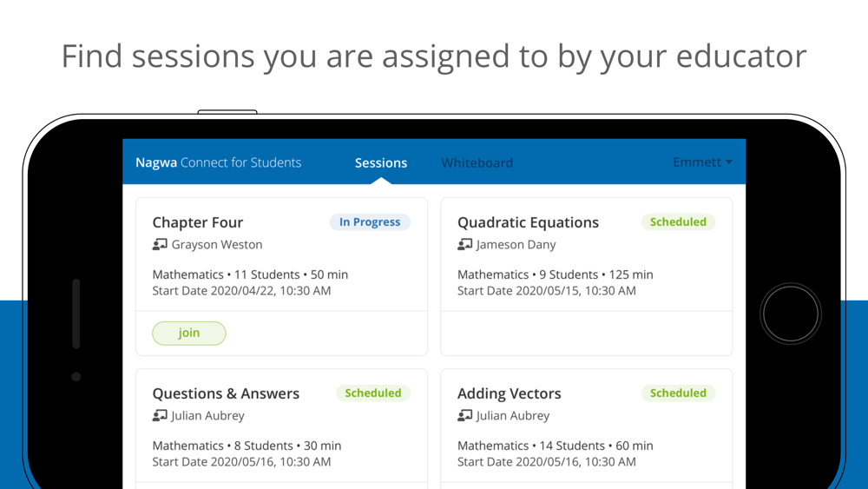This screenshot has width=868, height=489.
Task: Switch to the Whiteboard tab
Action: [477, 162]
